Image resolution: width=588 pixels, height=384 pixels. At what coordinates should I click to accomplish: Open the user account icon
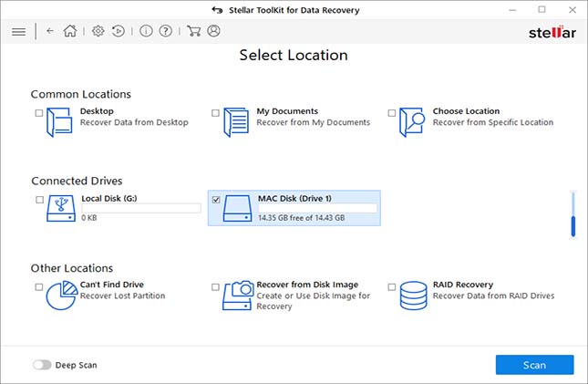213,31
